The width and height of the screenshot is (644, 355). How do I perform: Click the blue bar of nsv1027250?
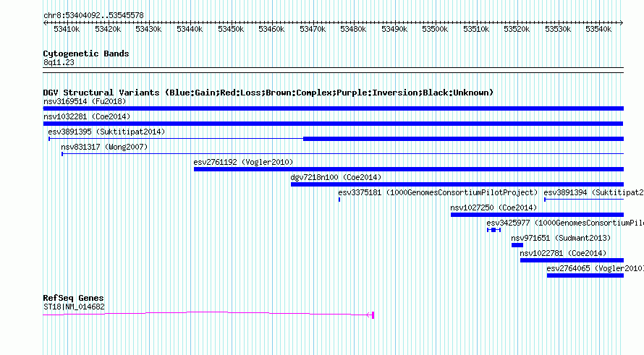[x=537, y=215]
